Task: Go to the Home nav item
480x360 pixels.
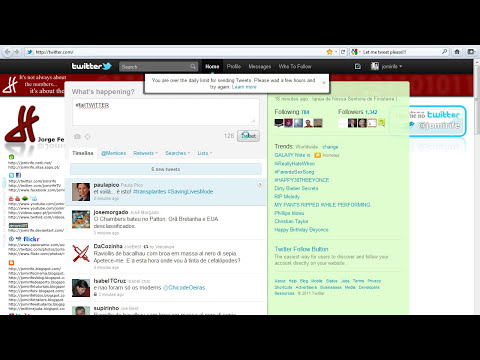Action: pos(212,66)
